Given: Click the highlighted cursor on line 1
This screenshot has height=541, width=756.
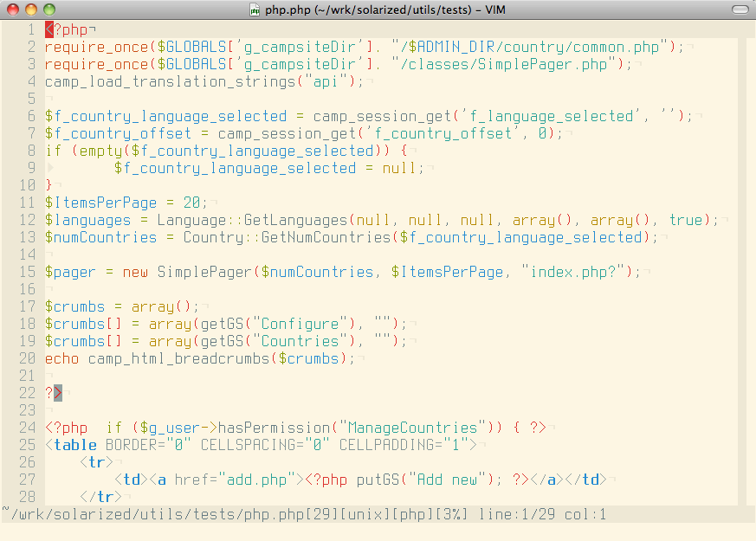Looking at the screenshot, I should [x=49, y=29].
